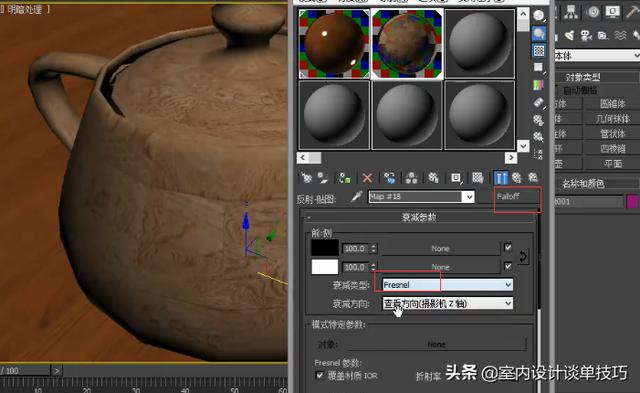Open the white side color swatch

tap(325, 267)
